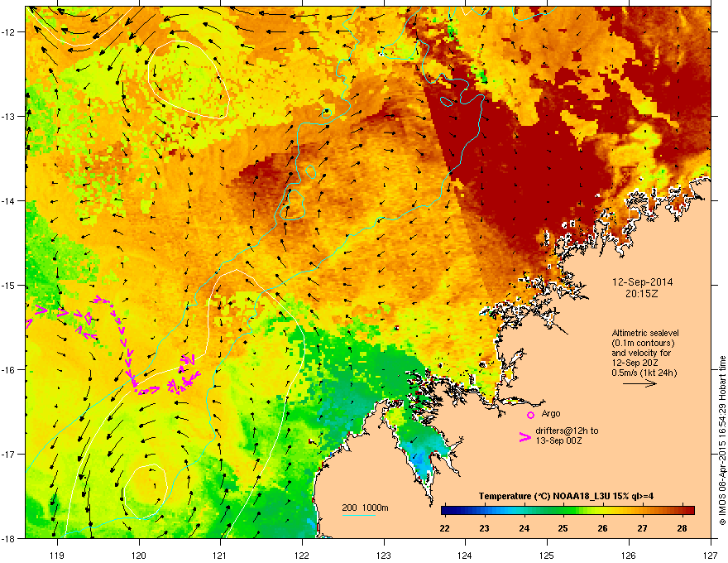Click latitude axis label -18

coord(8,538)
